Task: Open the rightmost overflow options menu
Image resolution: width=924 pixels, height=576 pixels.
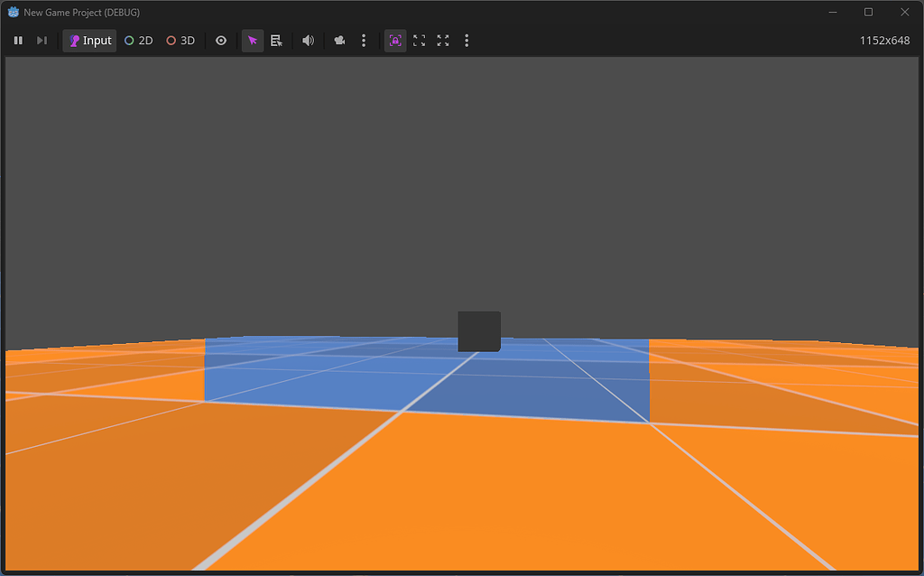Action: (467, 40)
